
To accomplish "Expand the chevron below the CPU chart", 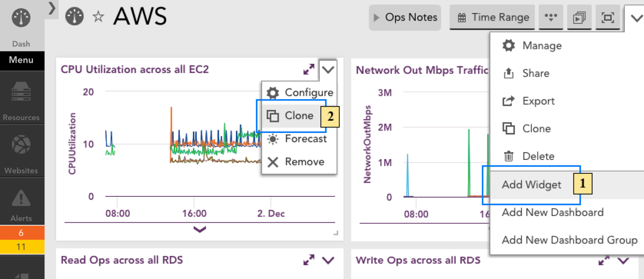I will (x=200, y=229).
